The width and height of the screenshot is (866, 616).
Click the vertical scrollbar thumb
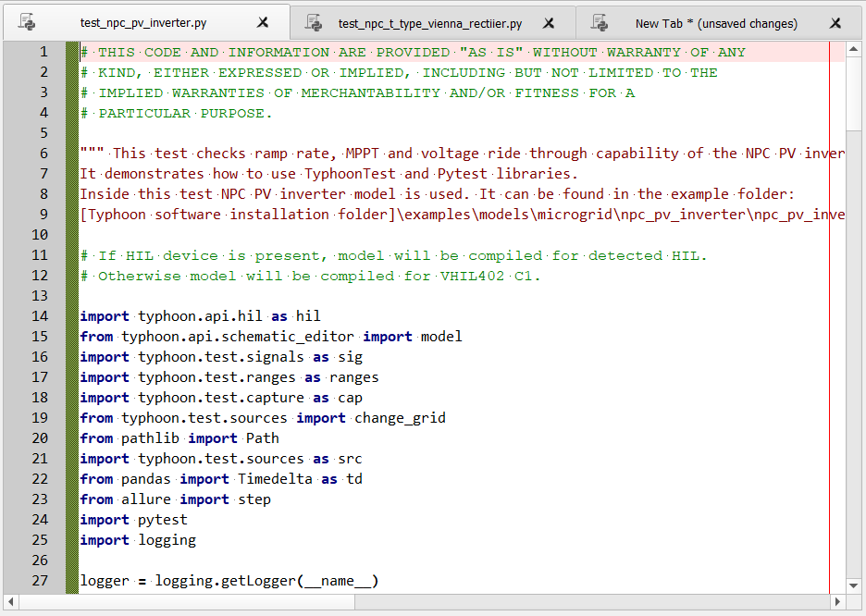coord(855,92)
